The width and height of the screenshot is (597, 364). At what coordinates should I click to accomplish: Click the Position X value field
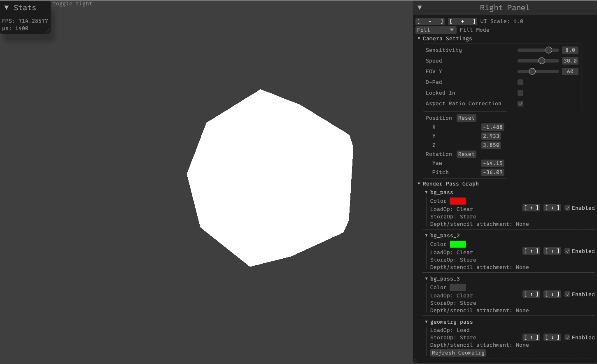click(493, 127)
